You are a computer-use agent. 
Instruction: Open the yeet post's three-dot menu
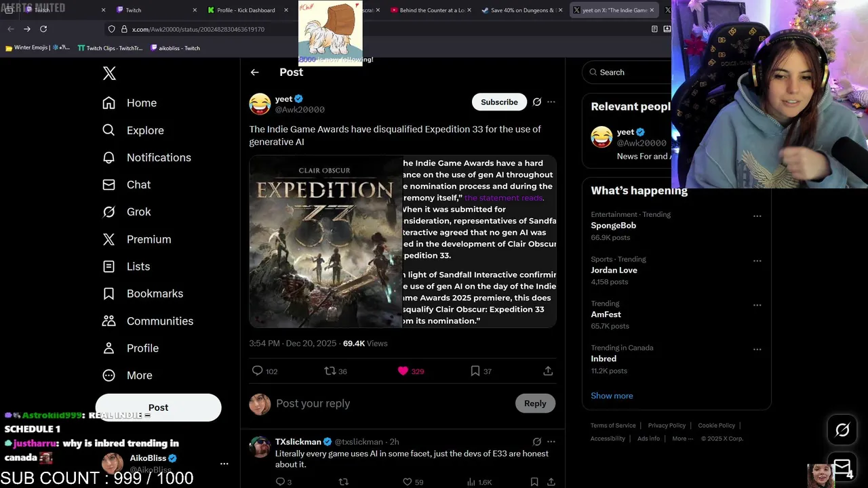[551, 102]
